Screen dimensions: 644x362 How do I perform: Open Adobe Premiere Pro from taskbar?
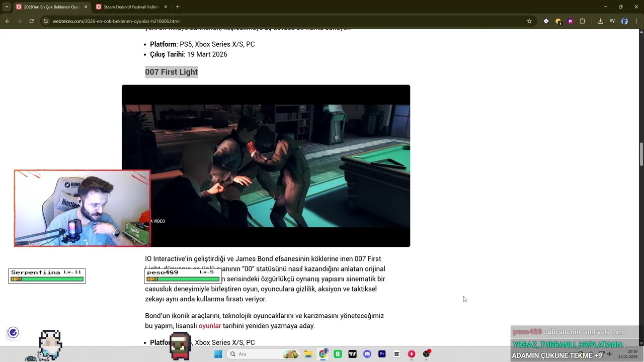382,354
